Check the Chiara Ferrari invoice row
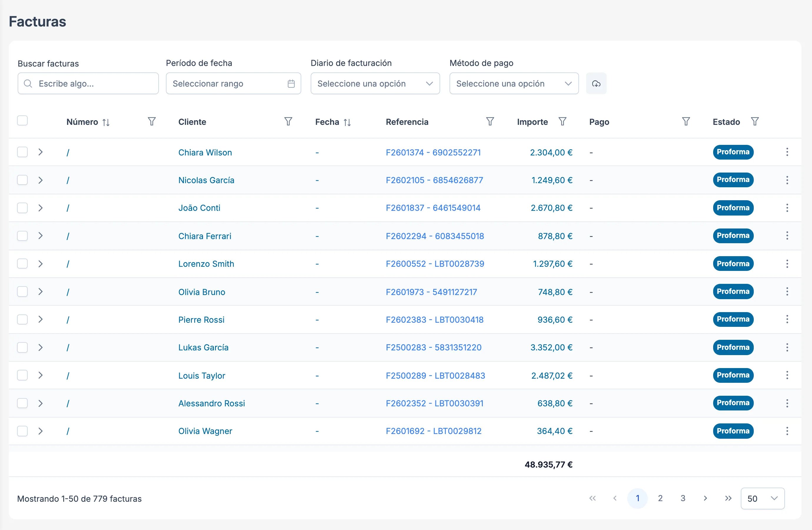The width and height of the screenshot is (812, 530). point(23,236)
